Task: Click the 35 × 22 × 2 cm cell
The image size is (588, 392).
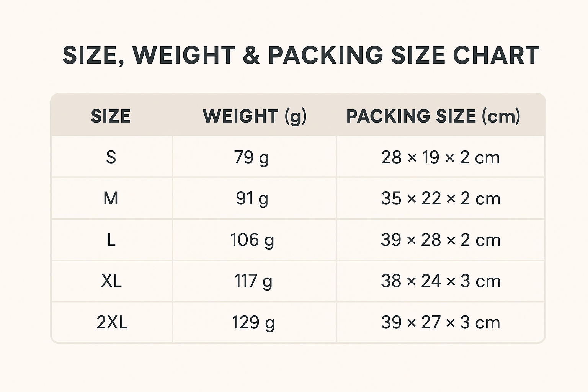Action: pyautogui.click(x=441, y=199)
